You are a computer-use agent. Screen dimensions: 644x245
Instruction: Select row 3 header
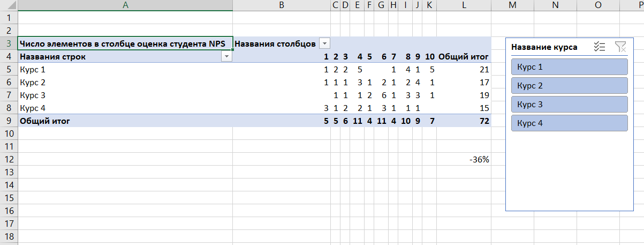coord(9,43)
